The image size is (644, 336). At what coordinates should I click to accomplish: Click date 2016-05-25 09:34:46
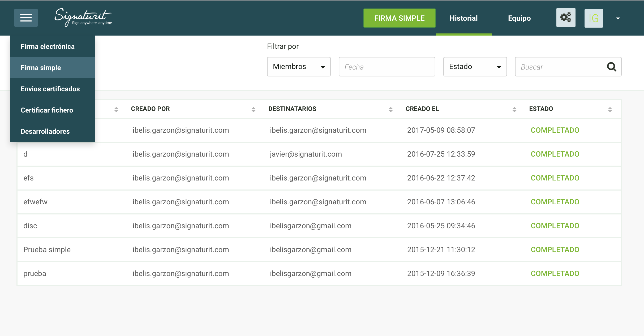[441, 226]
